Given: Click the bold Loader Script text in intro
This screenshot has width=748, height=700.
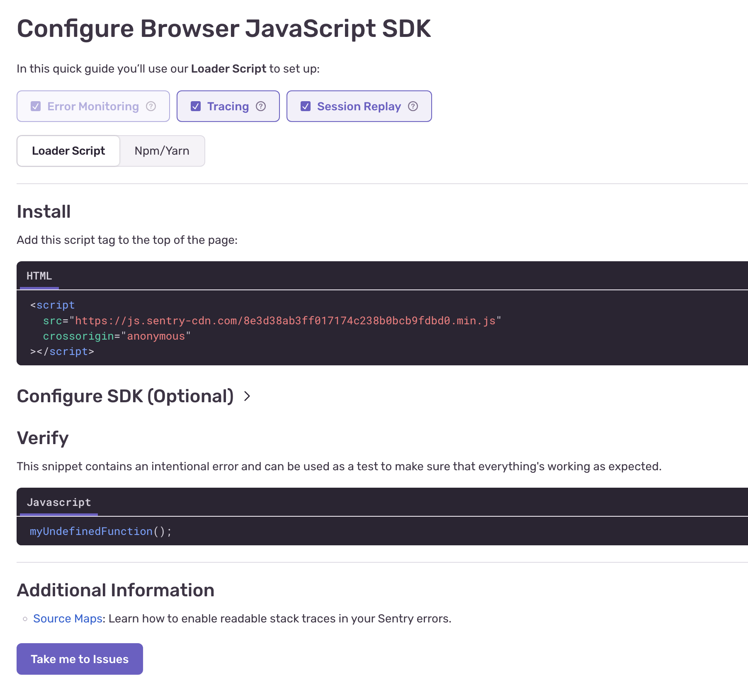Looking at the screenshot, I should [228, 69].
